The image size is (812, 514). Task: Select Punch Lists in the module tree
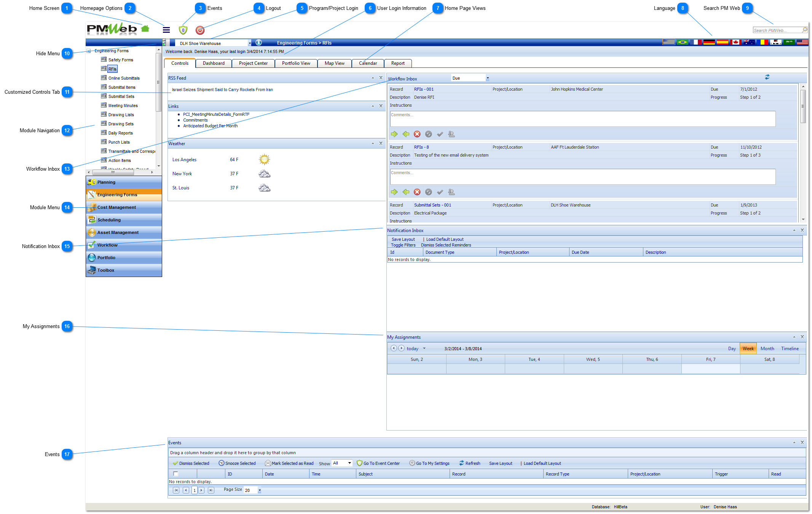pos(119,142)
